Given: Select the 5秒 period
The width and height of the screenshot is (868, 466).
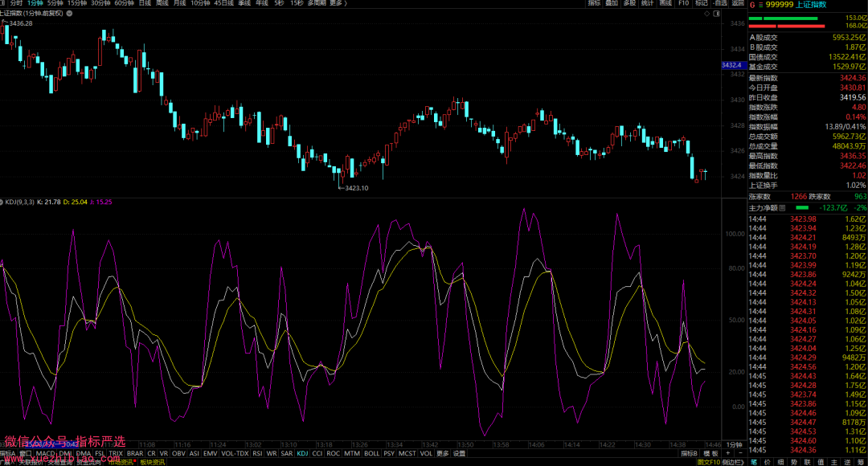Looking at the screenshot, I should [x=279, y=2].
